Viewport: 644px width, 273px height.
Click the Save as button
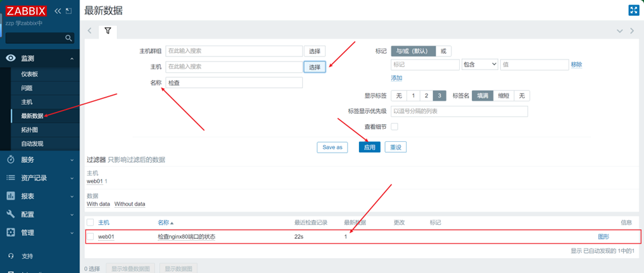tap(332, 148)
